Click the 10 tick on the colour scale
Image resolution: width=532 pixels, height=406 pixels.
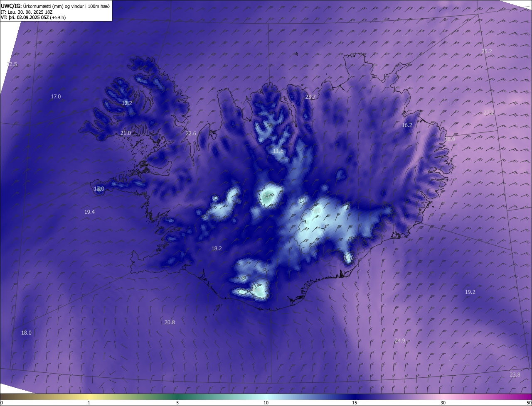click(x=266, y=403)
